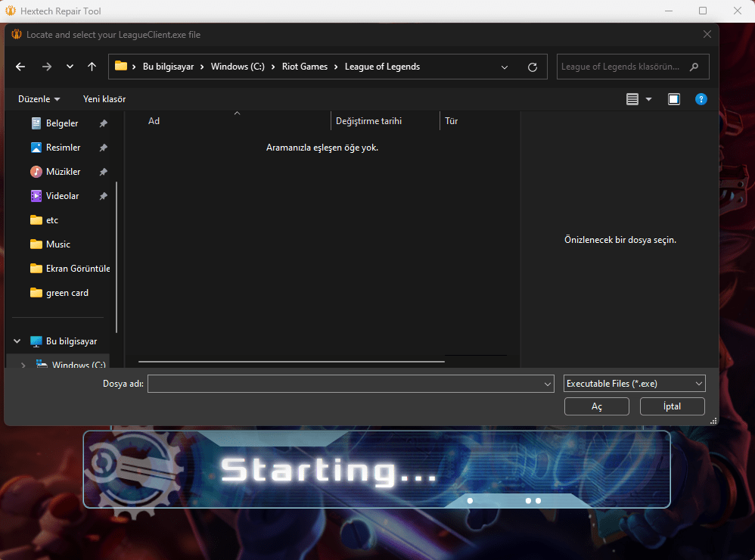Sort by Değiştirme tarihi column header
755x560 pixels.
[369, 121]
